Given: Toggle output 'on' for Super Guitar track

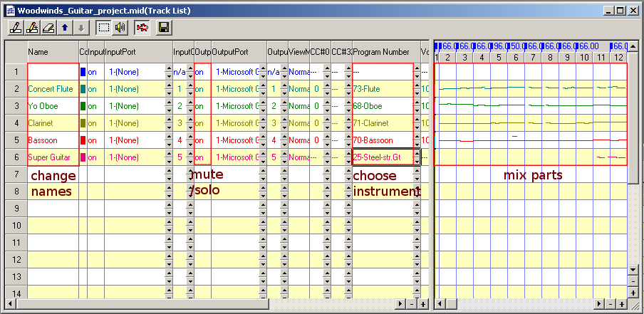Looking at the screenshot, I should 200,157.
